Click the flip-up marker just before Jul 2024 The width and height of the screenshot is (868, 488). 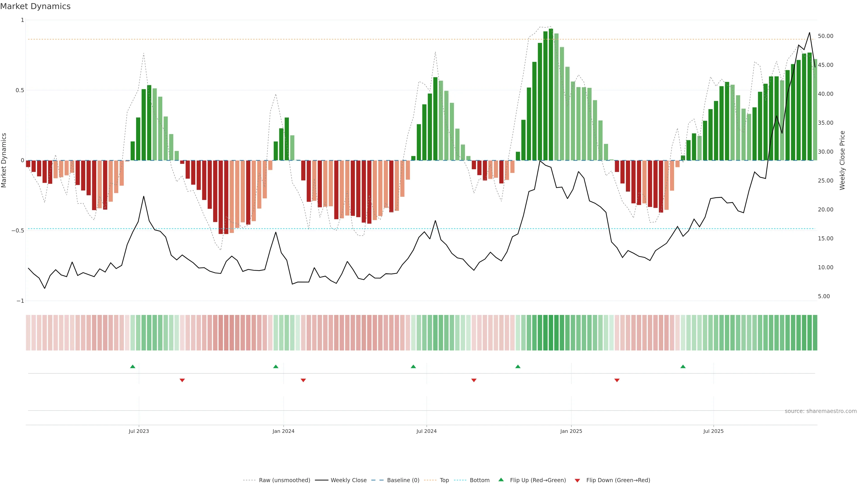(413, 366)
